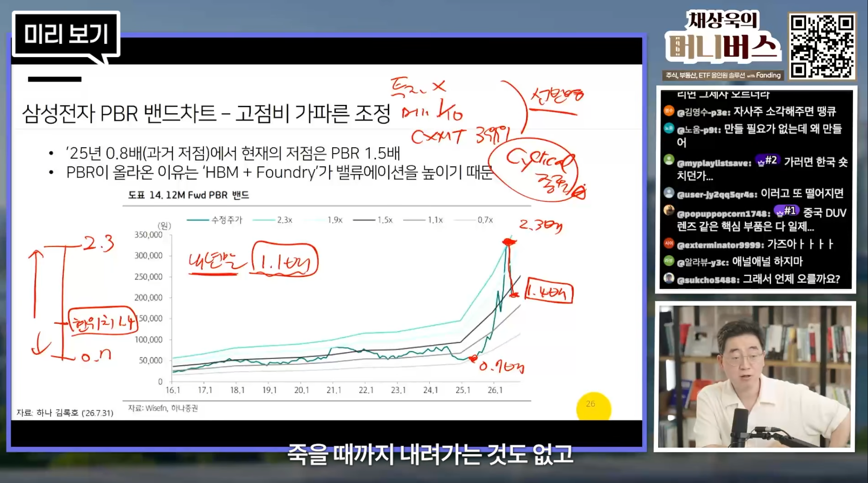The image size is (868, 483).
Task: Click the username @sukcho5488
Action: click(708, 280)
